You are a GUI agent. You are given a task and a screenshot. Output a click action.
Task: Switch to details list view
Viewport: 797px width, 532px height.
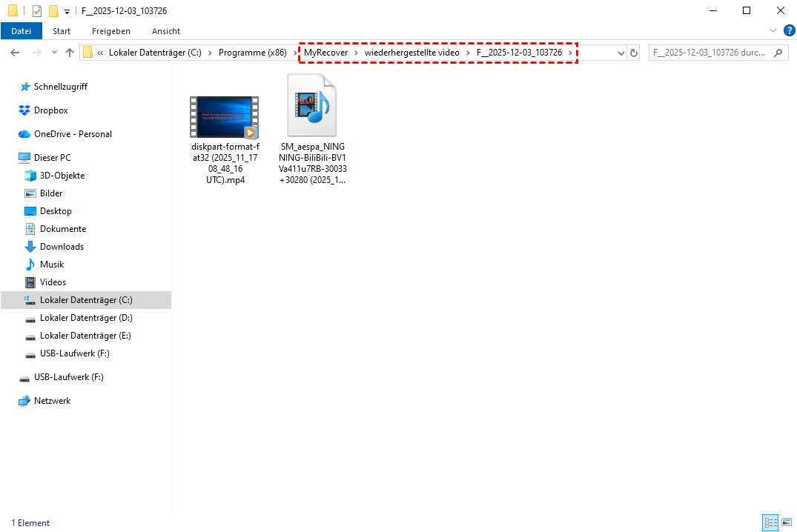[x=770, y=522]
